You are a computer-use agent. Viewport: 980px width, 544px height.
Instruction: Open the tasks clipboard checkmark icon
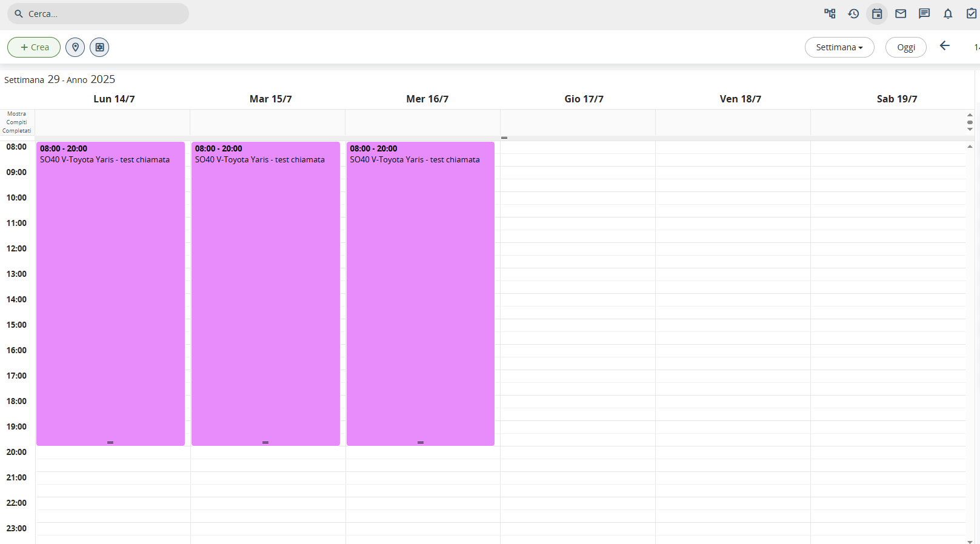[971, 13]
